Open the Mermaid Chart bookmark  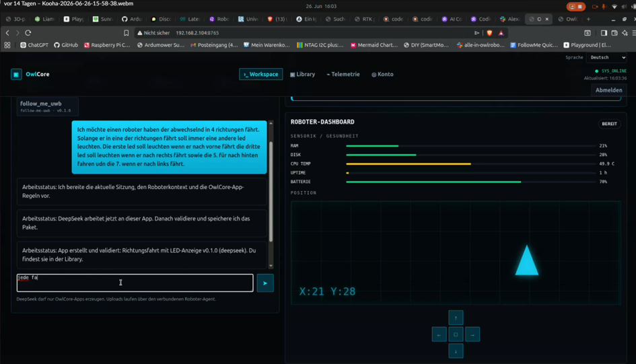click(x=374, y=45)
